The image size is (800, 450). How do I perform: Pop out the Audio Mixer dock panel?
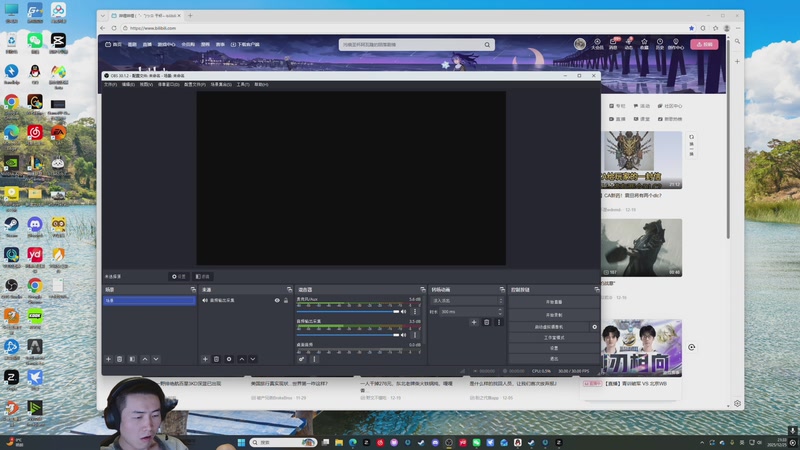point(422,290)
